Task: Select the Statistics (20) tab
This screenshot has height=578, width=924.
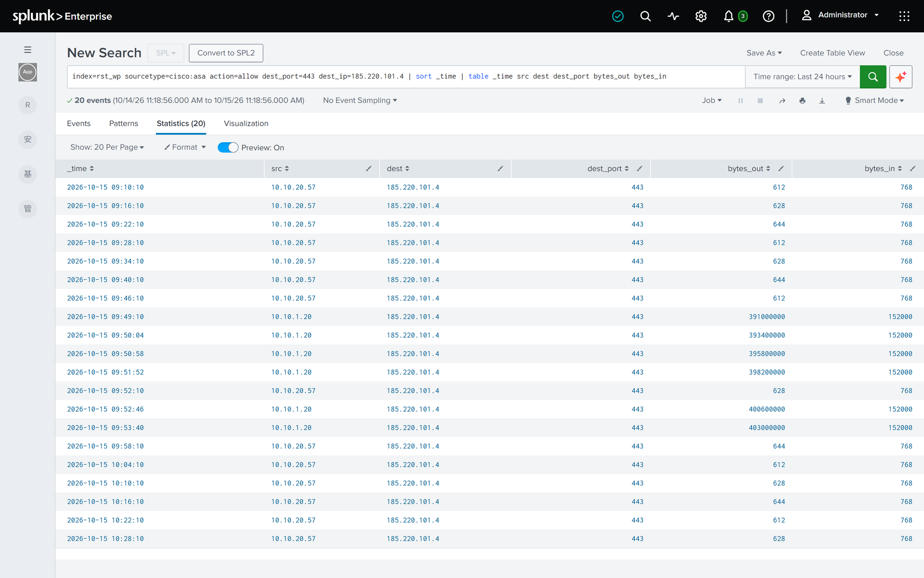Action: 181,123
